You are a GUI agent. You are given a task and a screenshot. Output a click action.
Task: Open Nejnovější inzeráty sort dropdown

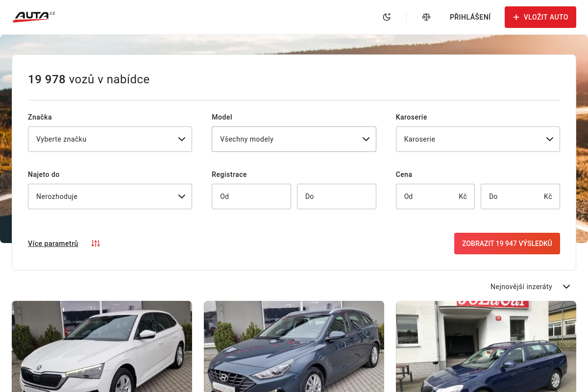coord(530,287)
